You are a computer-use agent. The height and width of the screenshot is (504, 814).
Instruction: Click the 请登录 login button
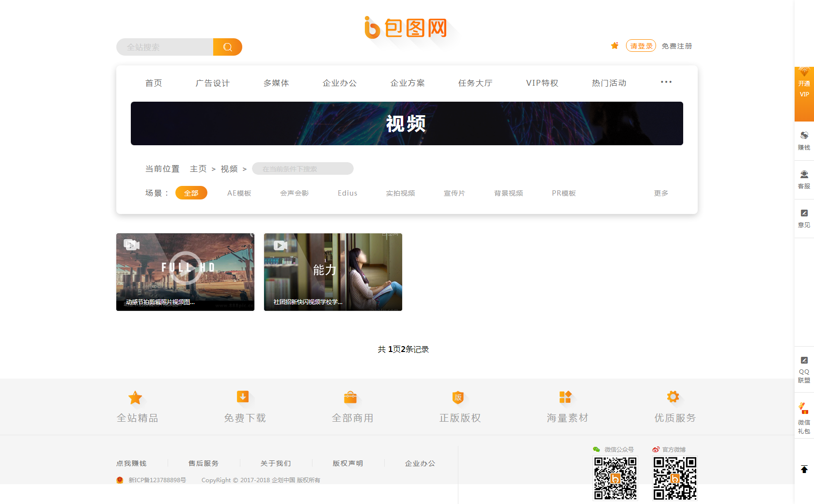coord(641,46)
